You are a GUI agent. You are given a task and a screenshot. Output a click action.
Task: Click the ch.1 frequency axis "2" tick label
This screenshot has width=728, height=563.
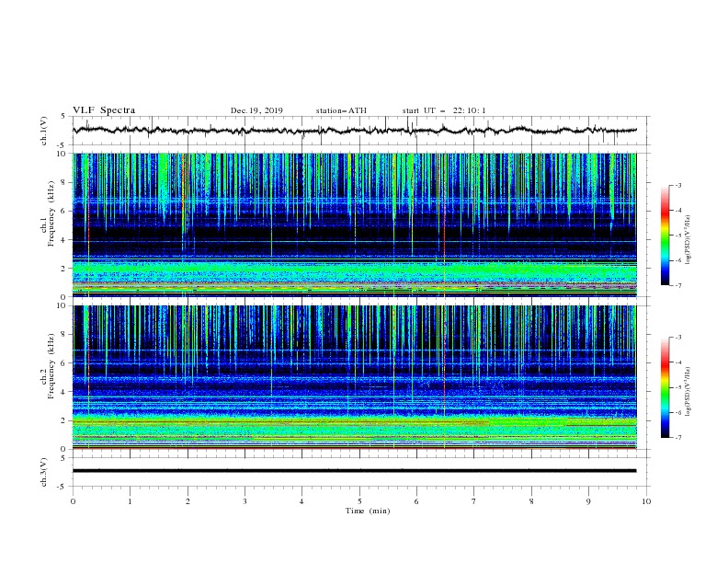(65, 269)
